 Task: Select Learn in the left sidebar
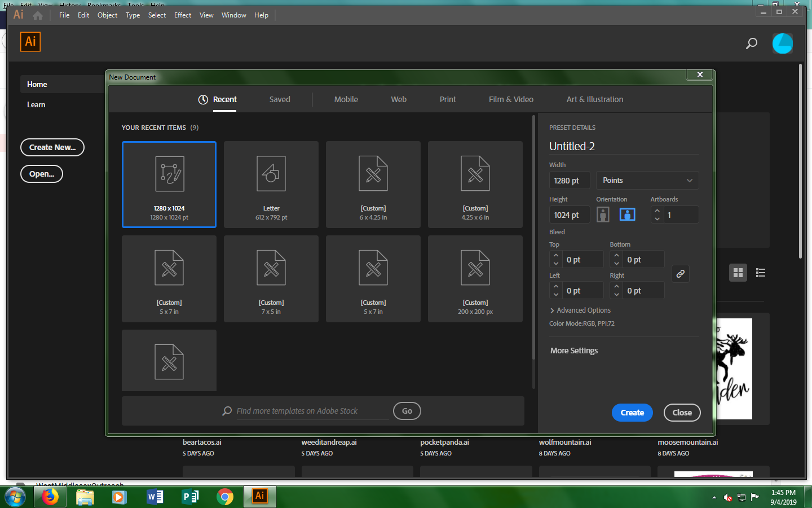[x=36, y=104]
